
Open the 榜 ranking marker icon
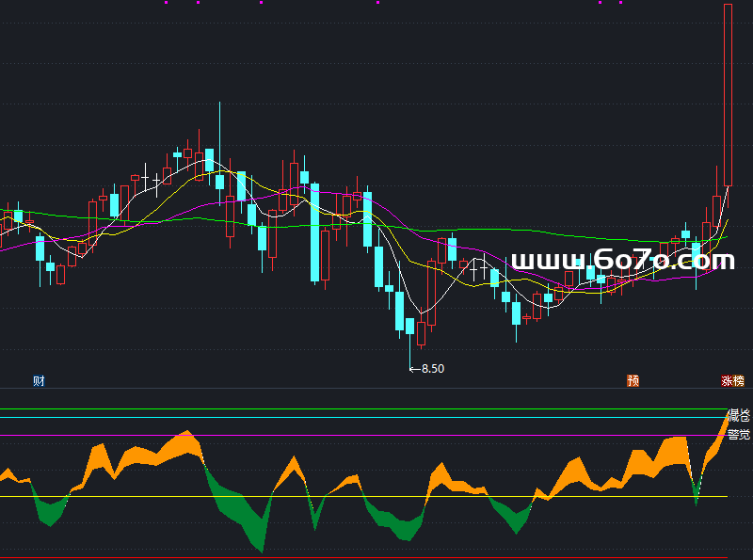pos(738,381)
